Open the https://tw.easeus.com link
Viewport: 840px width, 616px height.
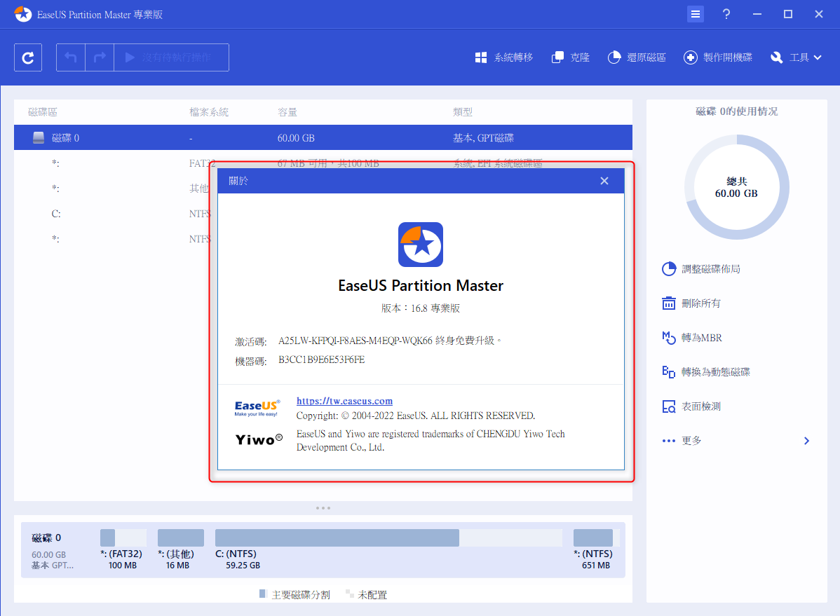(x=344, y=401)
